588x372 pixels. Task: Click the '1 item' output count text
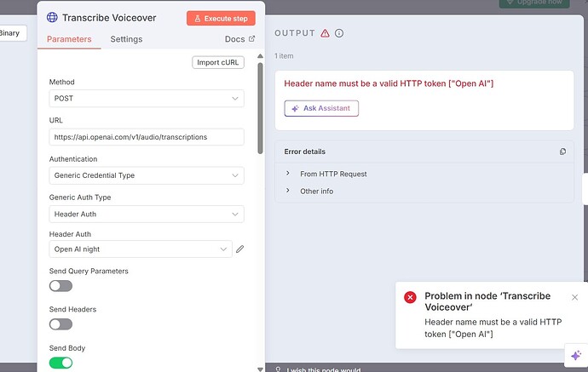click(284, 56)
